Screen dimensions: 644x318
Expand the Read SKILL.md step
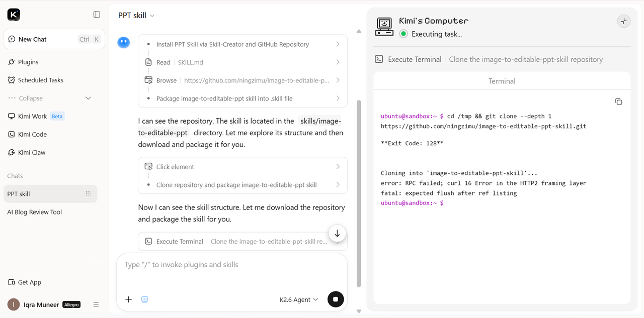(243, 62)
